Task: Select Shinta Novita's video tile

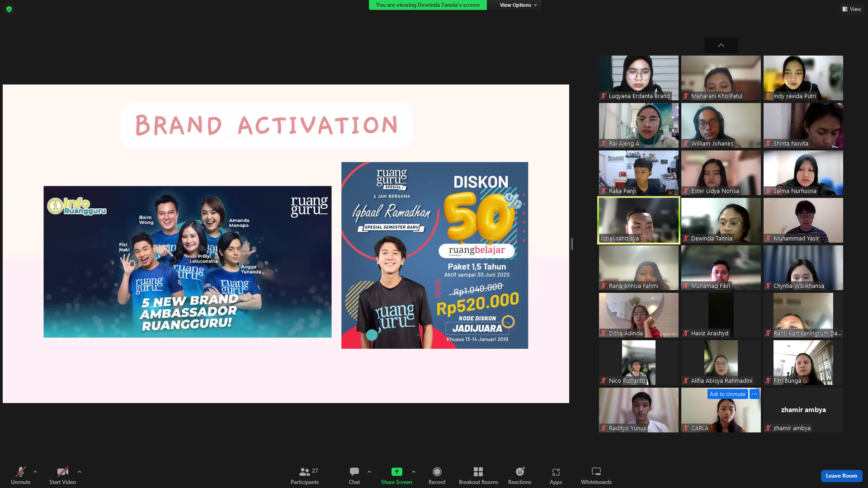Action: [803, 125]
